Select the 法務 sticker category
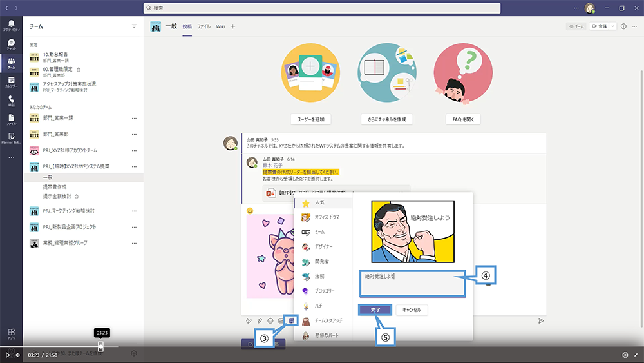644x363 pixels. [x=323, y=276]
